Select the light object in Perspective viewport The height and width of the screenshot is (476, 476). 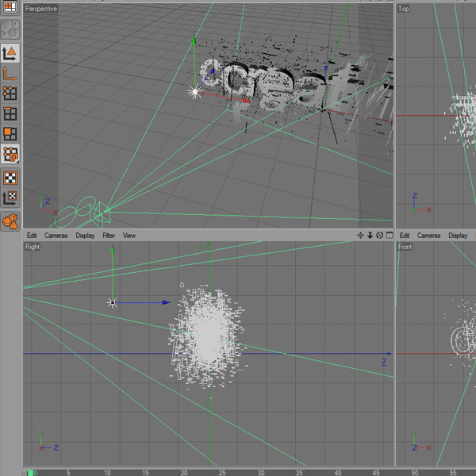[x=194, y=91]
